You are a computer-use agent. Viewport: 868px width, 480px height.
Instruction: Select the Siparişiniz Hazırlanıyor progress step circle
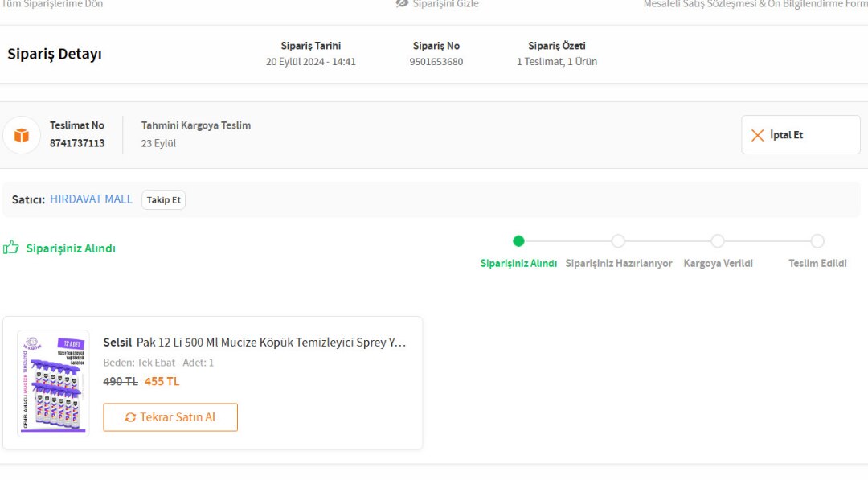[618, 241]
